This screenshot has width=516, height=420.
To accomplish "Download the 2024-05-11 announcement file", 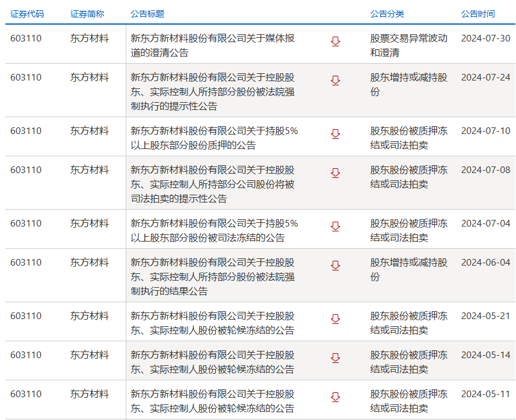I will (336, 397).
